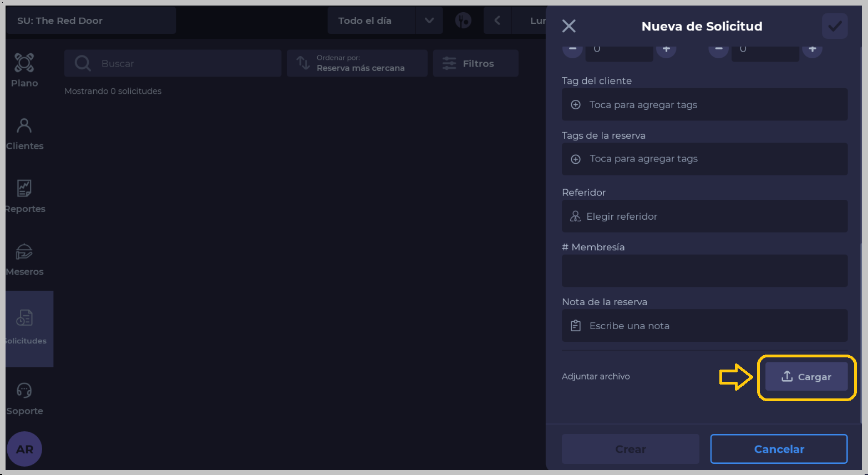Click the Mostrando 0 solicitudes text

click(113, 91)
